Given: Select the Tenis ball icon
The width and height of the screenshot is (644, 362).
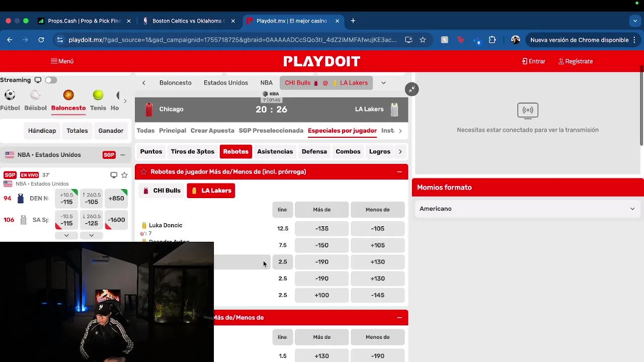Looking at the screenshot, I should coord(98,95).
